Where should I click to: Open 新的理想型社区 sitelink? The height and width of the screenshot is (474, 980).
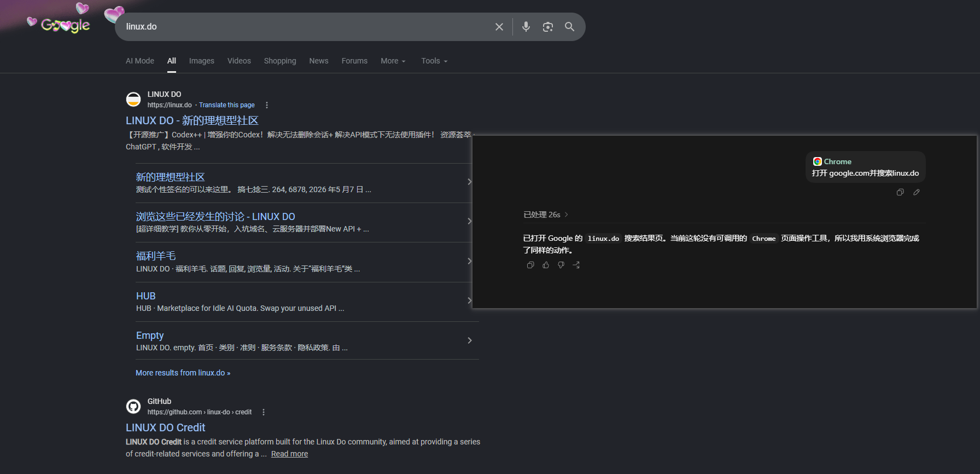coord(171,177)
